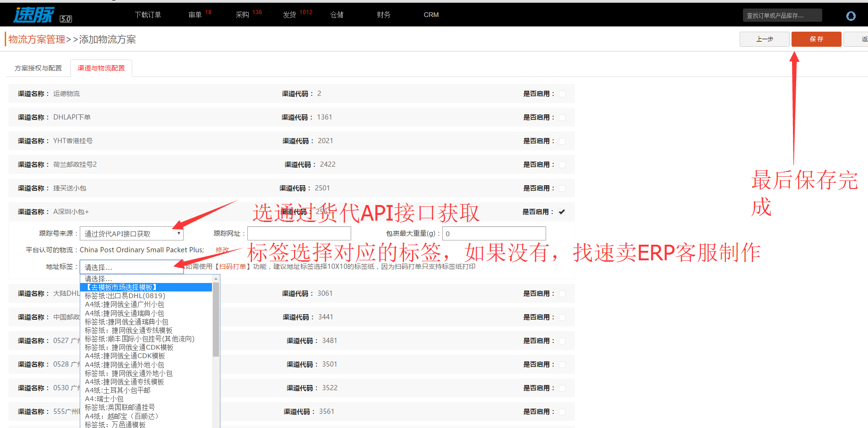Viewport: 868px width, 428px height.
Task: Click channel name YHT香港挂号
Action: coord(73,141)
